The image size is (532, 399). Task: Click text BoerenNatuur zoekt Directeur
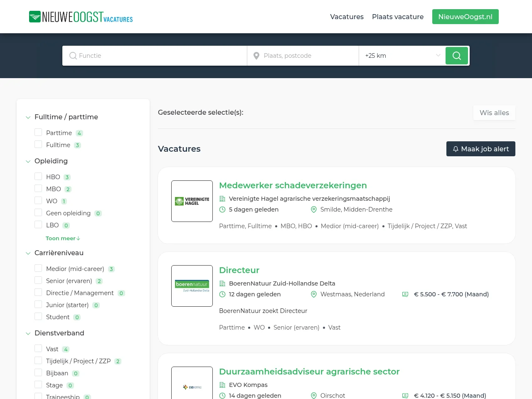pyautogui.click(x=263, y=311)
